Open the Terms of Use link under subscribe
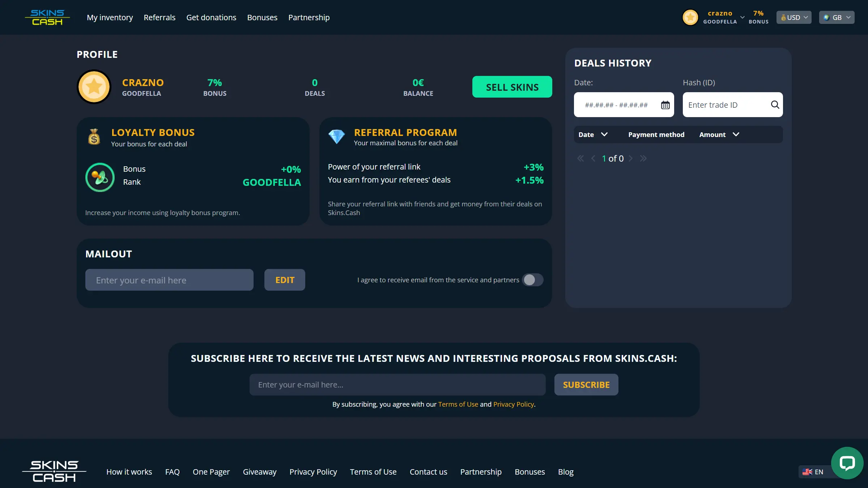This screenshot has width=868, height=488. tap(458, 404)
